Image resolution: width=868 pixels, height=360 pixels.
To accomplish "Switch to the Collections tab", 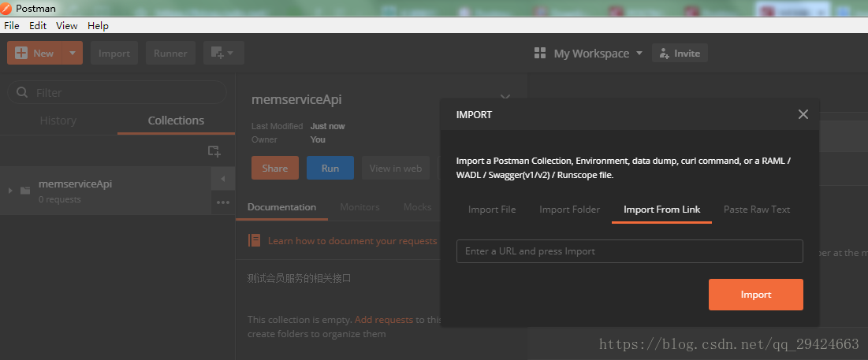I will click(176, 121).
